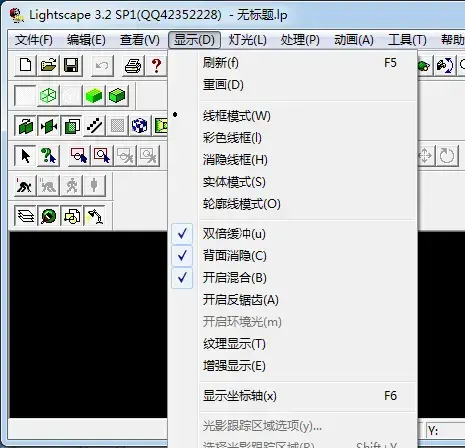
Task: Click the red question mark Help icon
Action: pyautogui.click(x=156, y=65)
